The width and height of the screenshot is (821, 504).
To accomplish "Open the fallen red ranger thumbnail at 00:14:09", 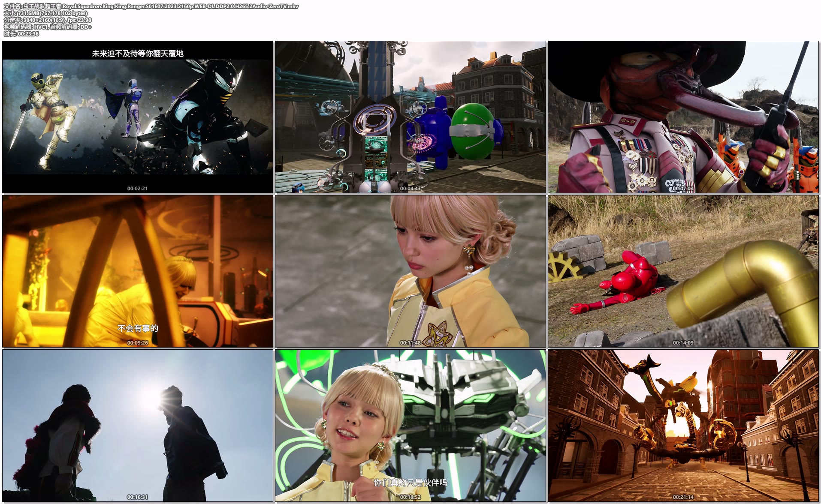I will [x=684, y=270].
